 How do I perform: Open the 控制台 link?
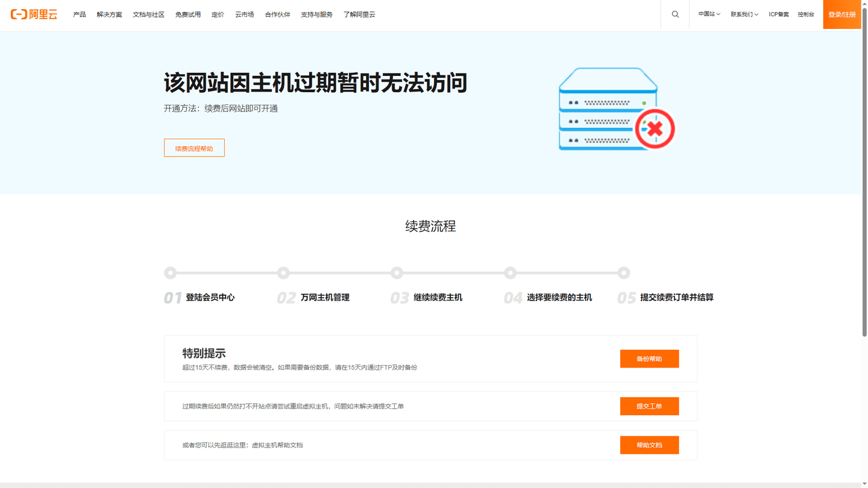pos(806,14)
